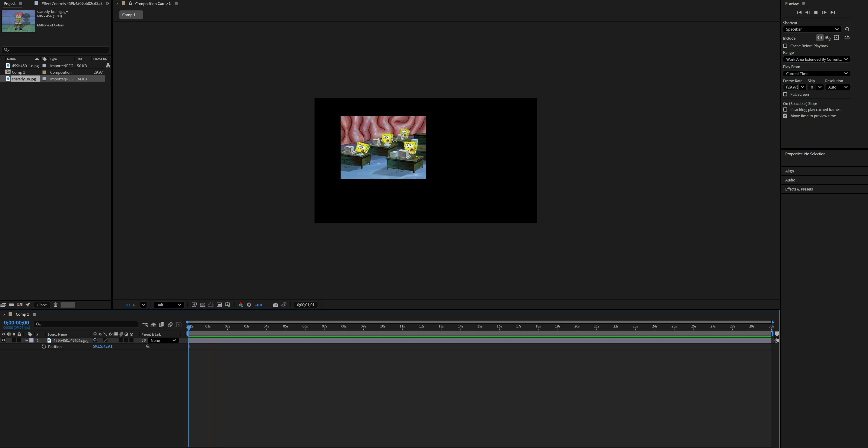Click the Position stopwatch icon
Image resolution: width=868 pixels, height=448 pixels.
click(x=44, y=347)
